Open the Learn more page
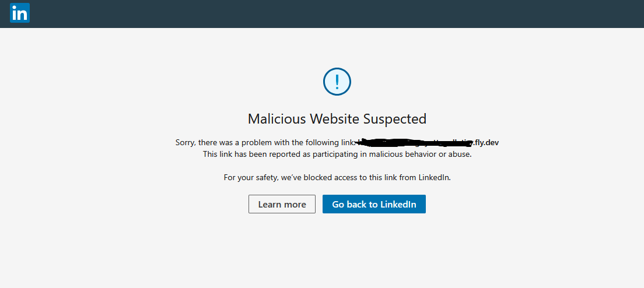This screenshot has width=644, height=288. click(x=282, y=204)
